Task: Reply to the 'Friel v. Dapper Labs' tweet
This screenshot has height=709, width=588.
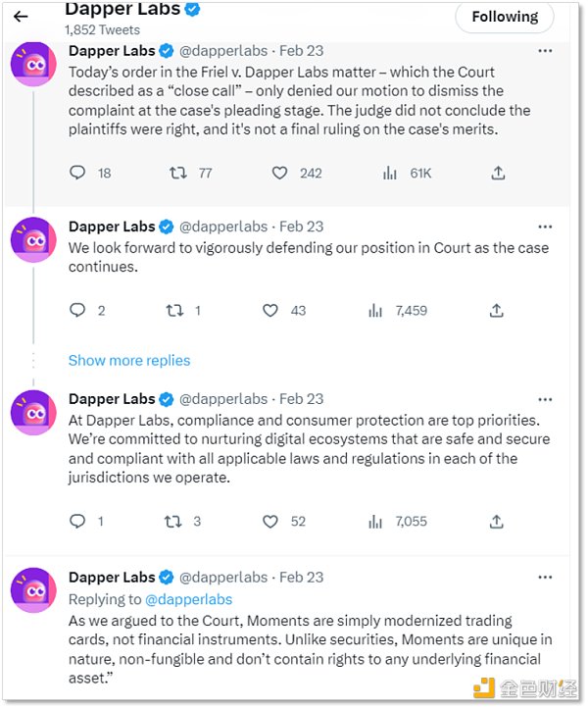Action: coord(78,173)
